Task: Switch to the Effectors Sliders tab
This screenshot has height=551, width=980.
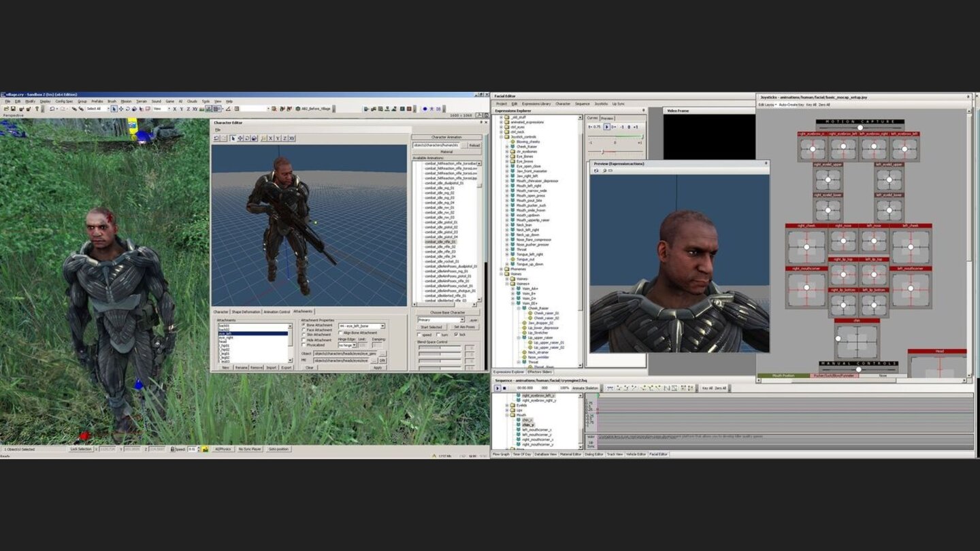Action: tap(540, 372)
